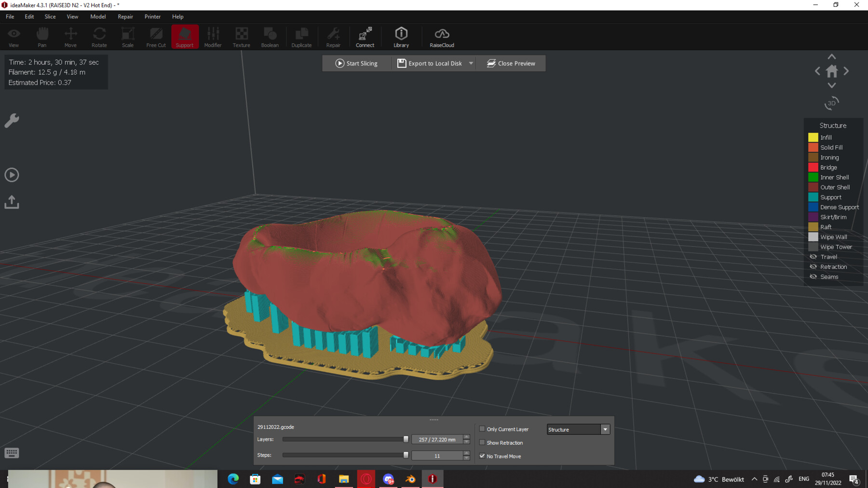The width and height of the screenshot is (868, 488).
Task: Open the Structure view mode dropdown
Action: coord(605,429)
